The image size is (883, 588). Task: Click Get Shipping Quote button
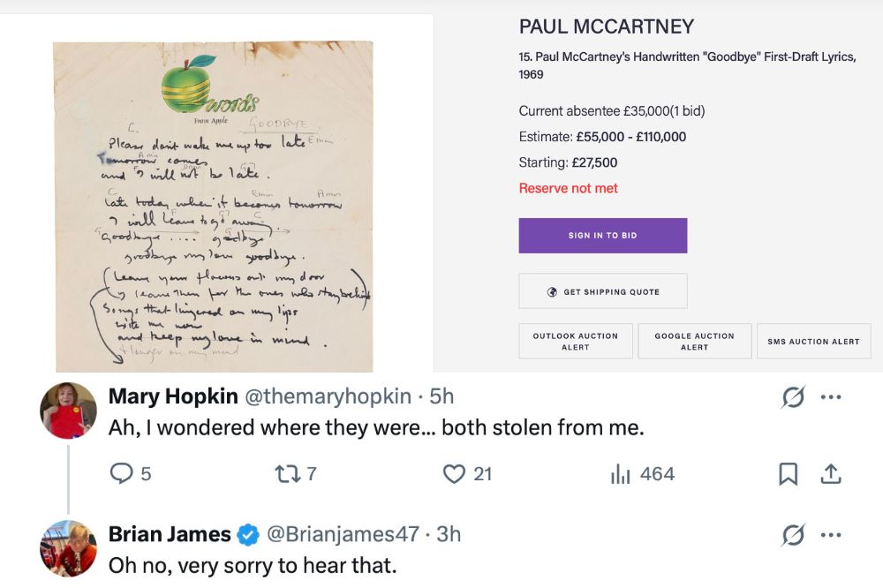coord(602,291)
